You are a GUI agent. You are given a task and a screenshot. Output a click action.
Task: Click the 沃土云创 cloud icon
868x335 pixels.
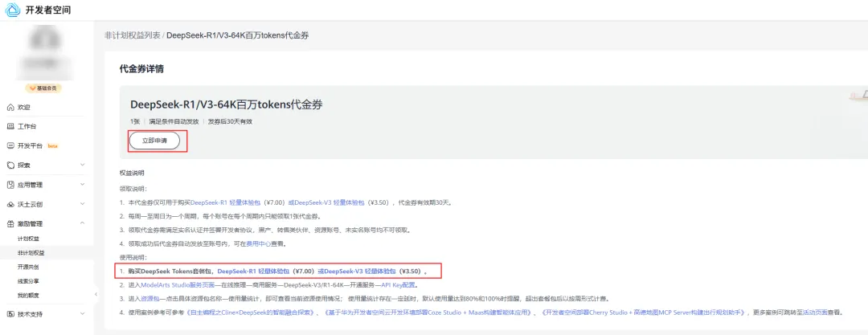[10, 204]
